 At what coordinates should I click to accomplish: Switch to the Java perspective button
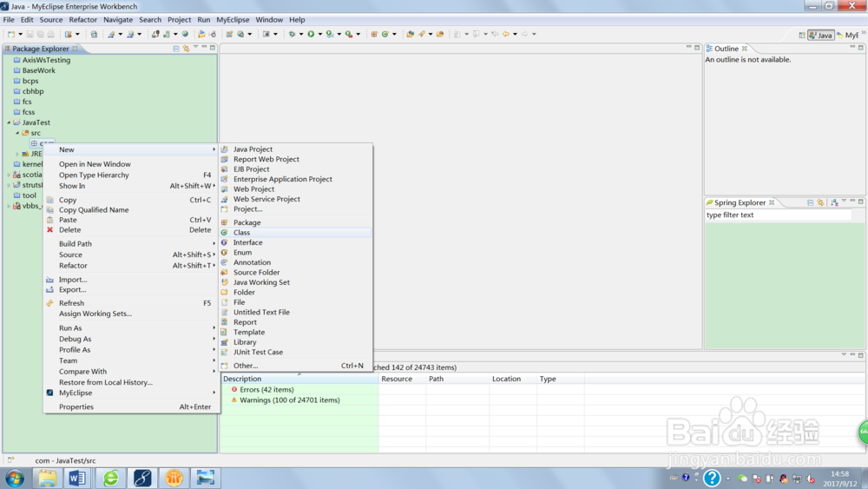(x=820, y=35)
